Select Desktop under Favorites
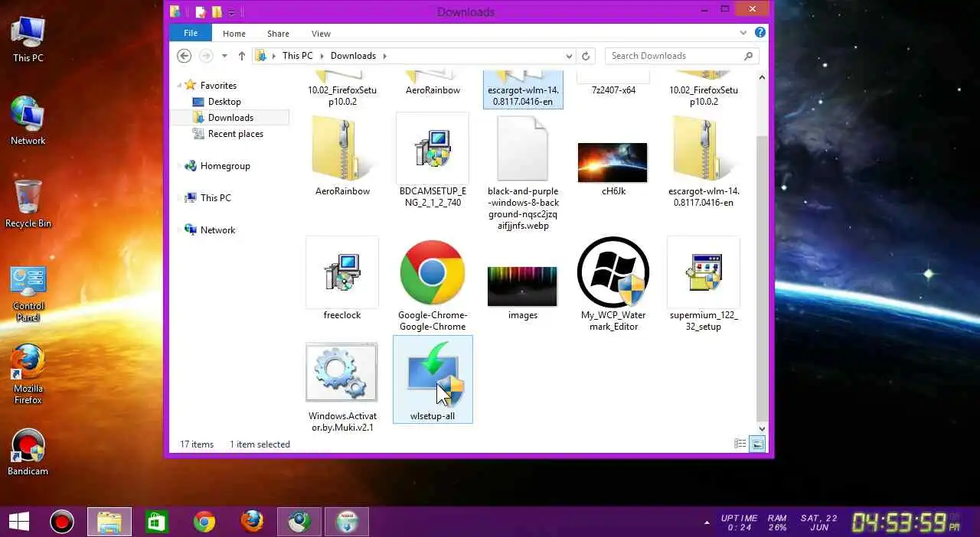The width and height of the screenshot is (980, 537). pos(224,102)
